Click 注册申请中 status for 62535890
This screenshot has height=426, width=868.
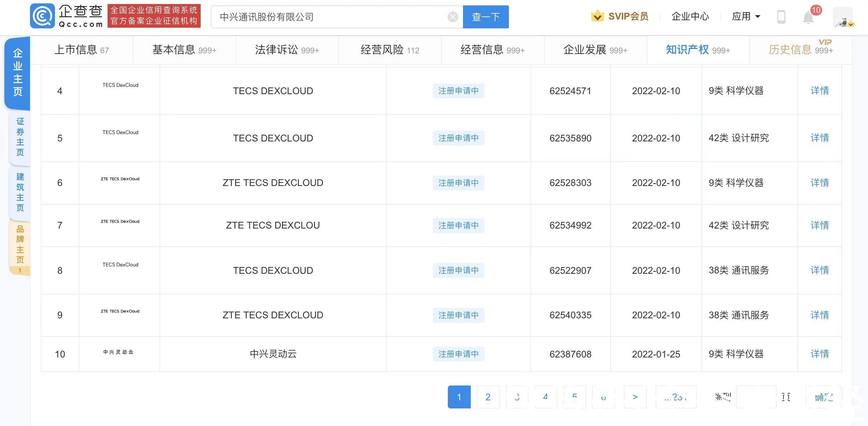click(458, 138)
